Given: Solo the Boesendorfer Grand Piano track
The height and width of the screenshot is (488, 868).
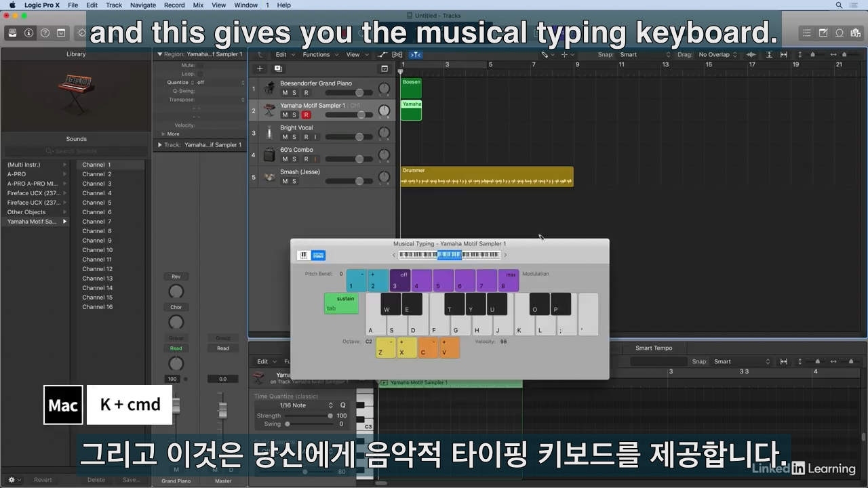Looking at the screenshot, I should 294,93.
